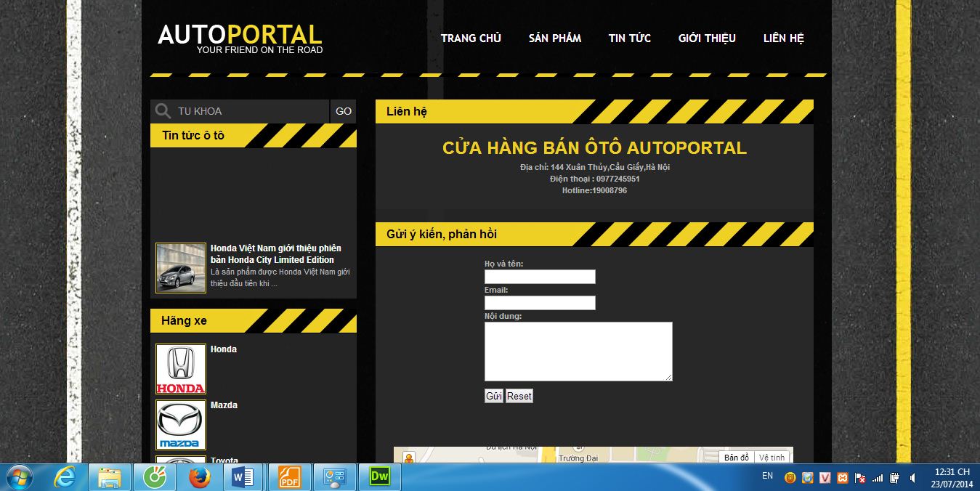Click the power battery tray icon
This screenshot has width=980, height=491.
[895, 478]
